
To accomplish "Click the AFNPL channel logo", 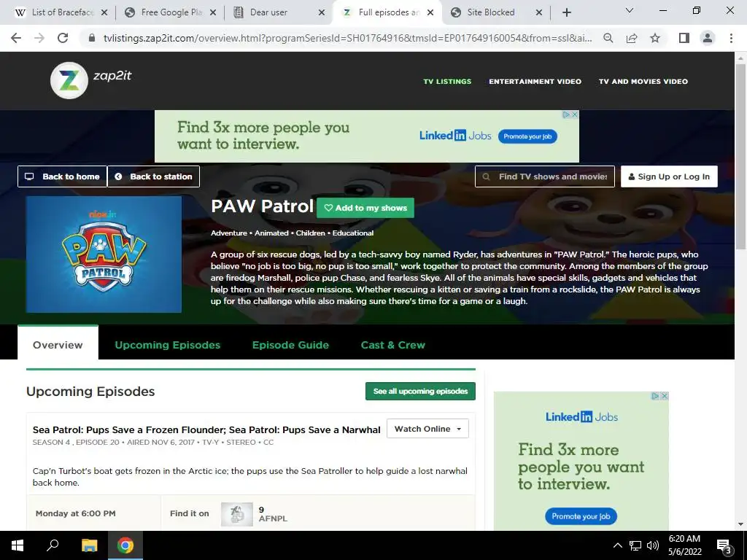I will tap(237, 514).
